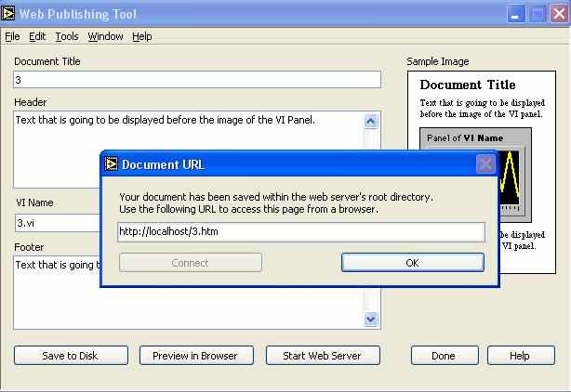Click the Help button at bottom right
The width and height of the screenshot is (571, 392).
[x=520, y=356]
